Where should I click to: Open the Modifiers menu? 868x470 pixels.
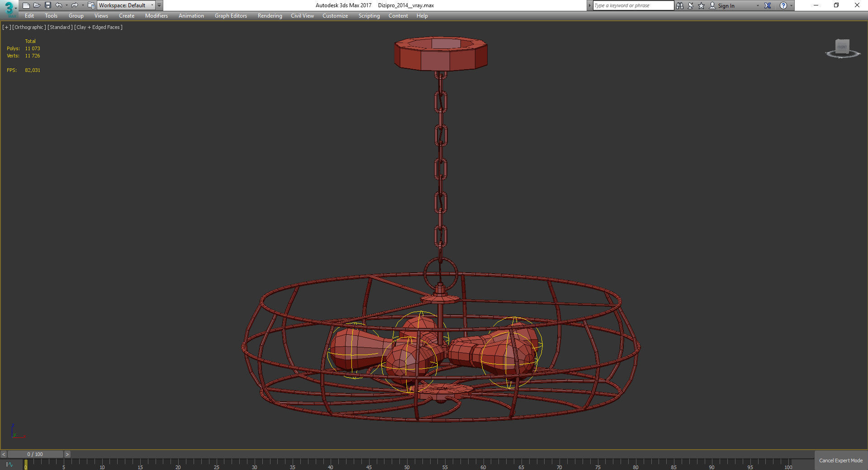pyautogui.click(x=157, y=16)
